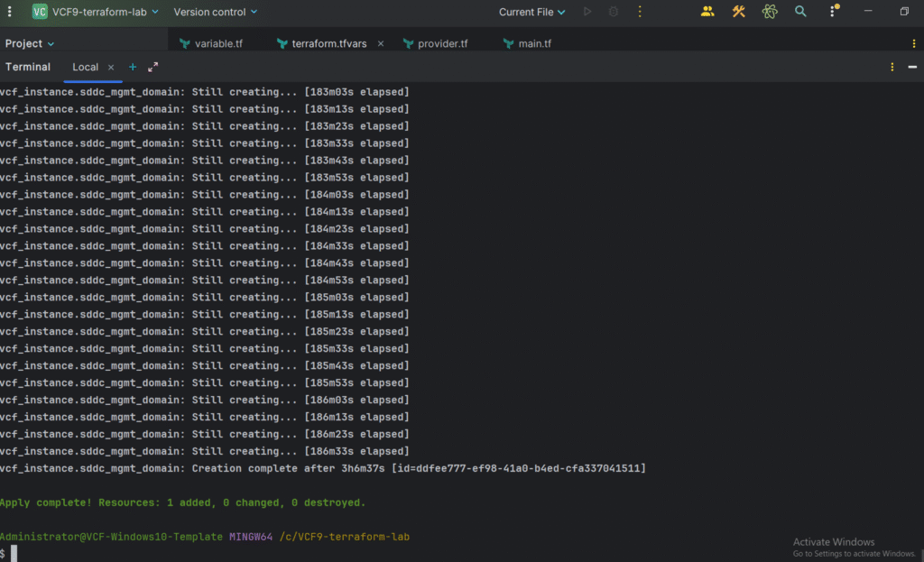924x562 pixels.
Task: Switch to the variable.tf editor tab
Action: tap(217, 43)
